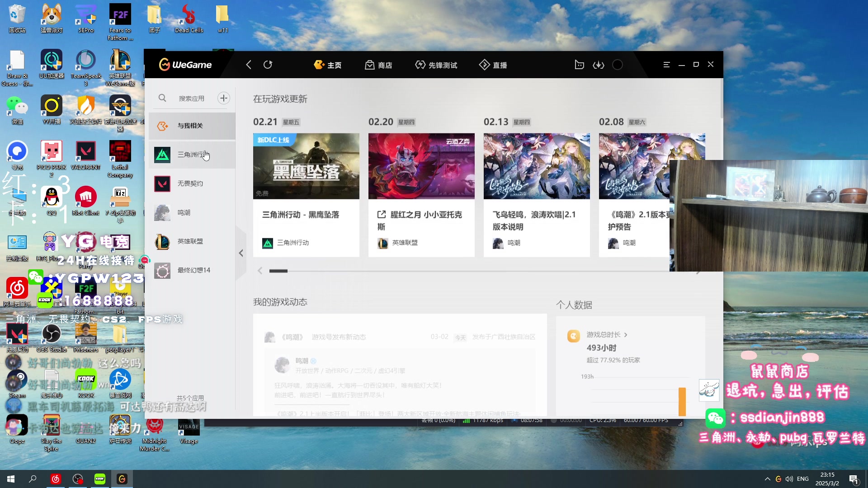Click the WeGame logo
The image size is (868, 488).
click(185, 65)
